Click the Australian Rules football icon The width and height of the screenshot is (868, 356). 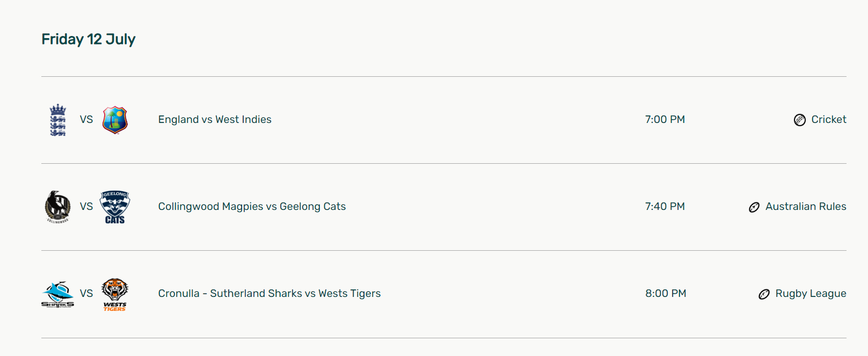point(754,207)
